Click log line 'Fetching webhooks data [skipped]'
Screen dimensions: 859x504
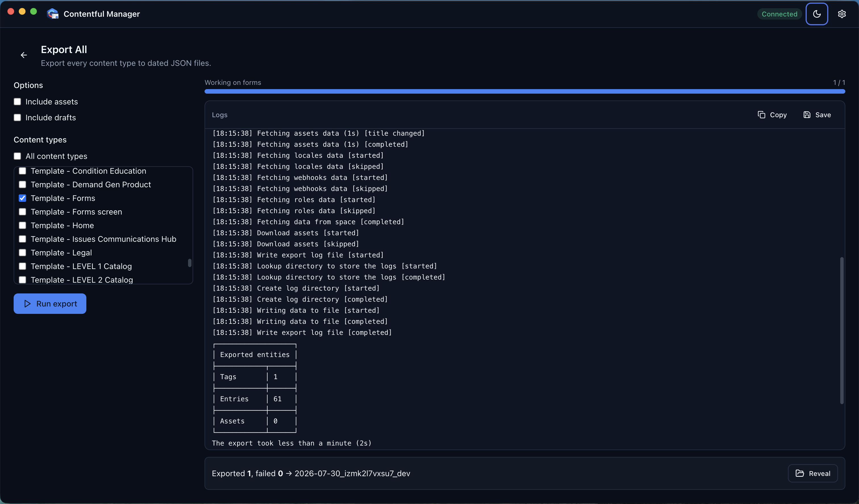click(x=300, y=189)
